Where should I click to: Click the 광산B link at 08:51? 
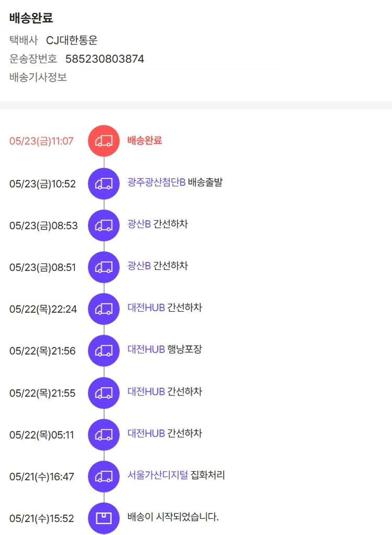pyautogui.click(x=139, y=266)
